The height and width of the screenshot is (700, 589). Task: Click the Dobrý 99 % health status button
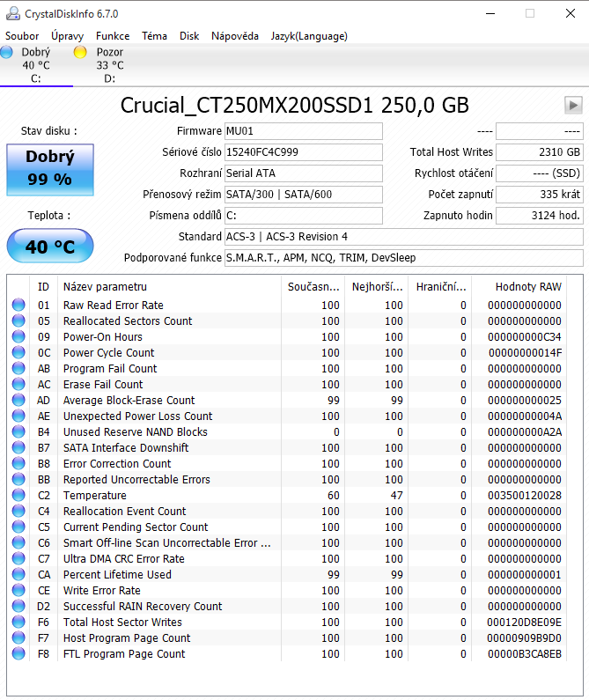50,170
